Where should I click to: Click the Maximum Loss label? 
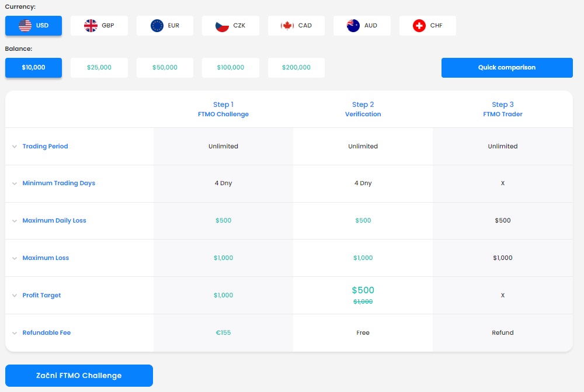click(46, 258)
